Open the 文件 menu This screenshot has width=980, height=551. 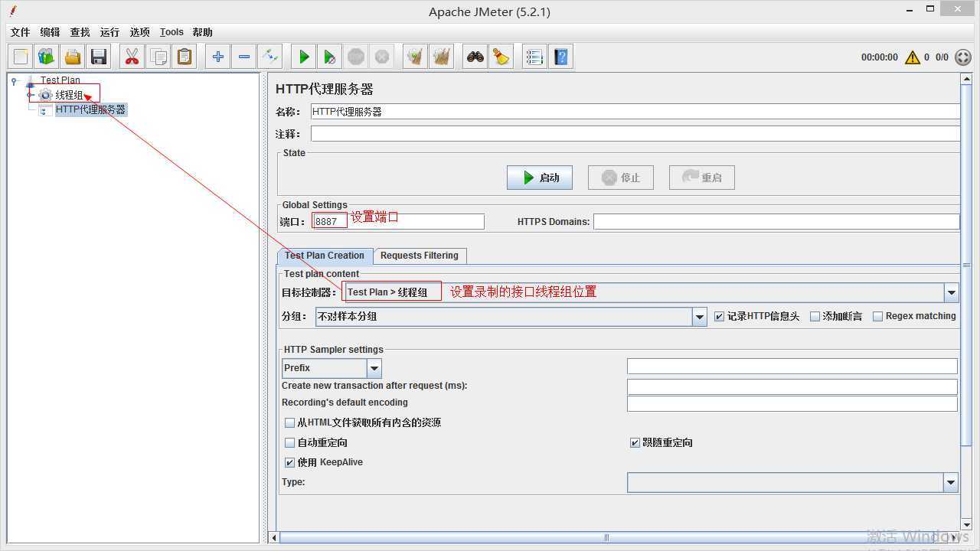click(x=20, y=32)
